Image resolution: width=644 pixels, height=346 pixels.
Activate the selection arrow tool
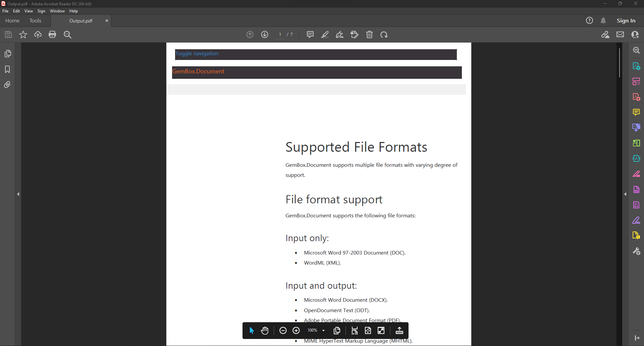(252, 331)
